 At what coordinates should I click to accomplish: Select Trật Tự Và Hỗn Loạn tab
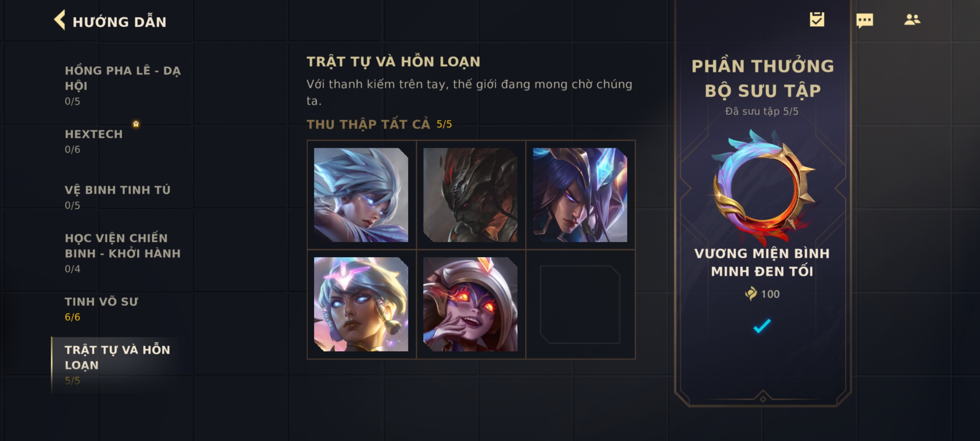click(x=122, y=365)
